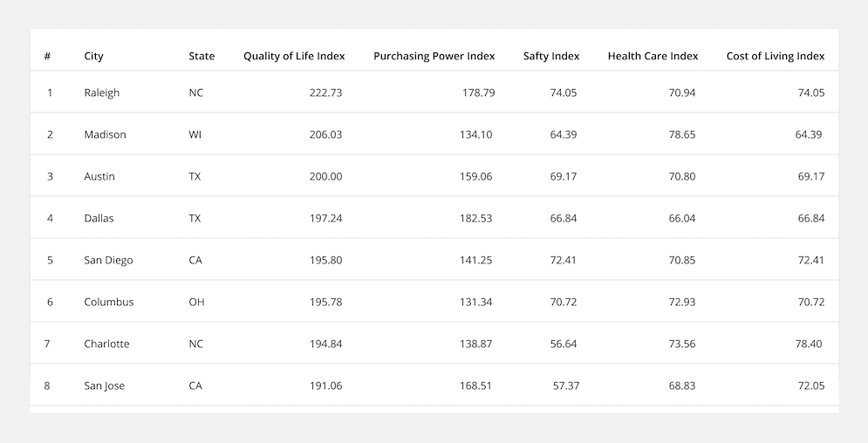Select the San Diego city cell
The width and height of the screenshot is (868, 443).
point(108,261)
